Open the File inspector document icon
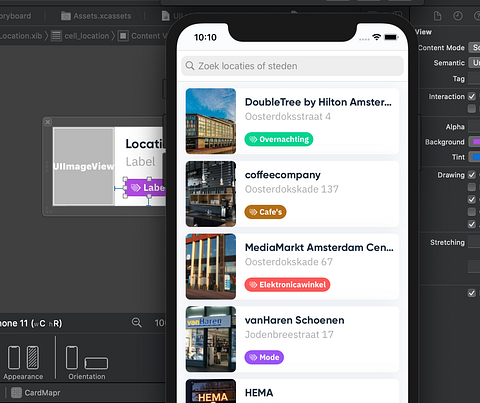This screenshot has height=403, width=480. tap(437, 16)
